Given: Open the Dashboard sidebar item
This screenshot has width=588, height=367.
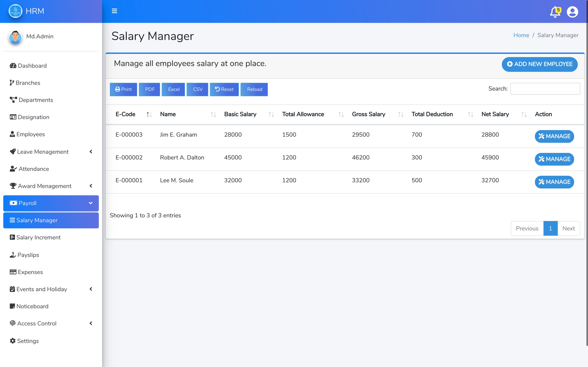Looking at the screenshot, I should point(32,66).
